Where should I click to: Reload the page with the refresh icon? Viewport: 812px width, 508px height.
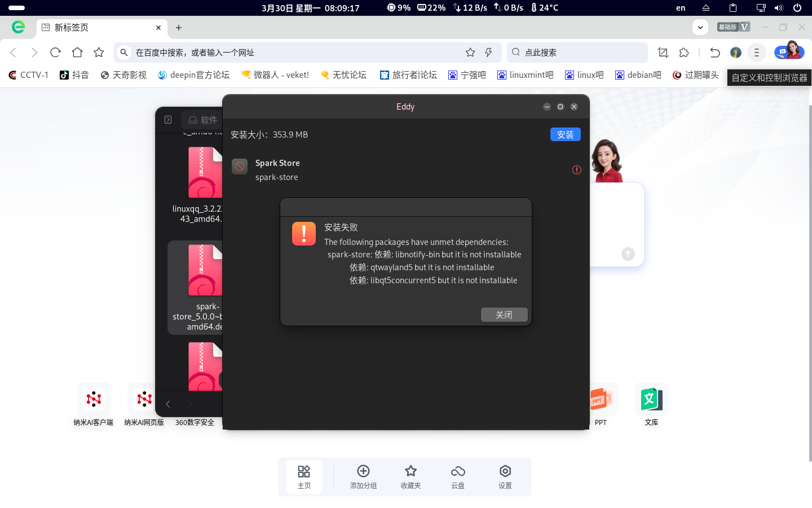click(55, 51)
